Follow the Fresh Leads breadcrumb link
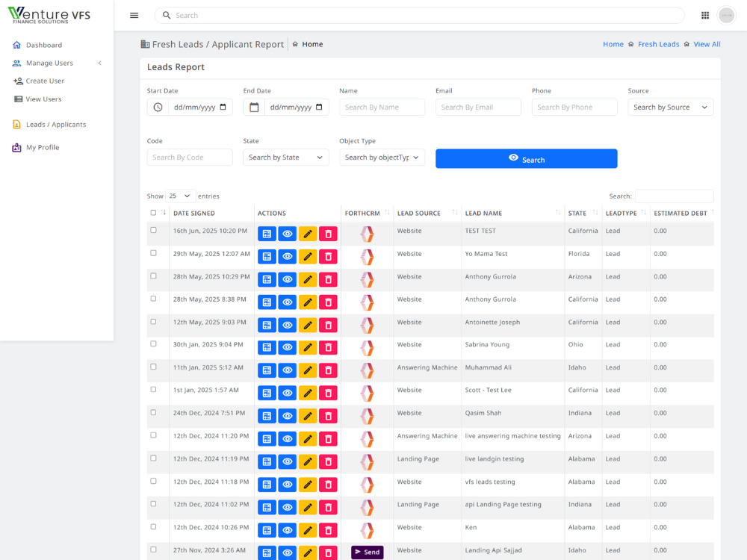The width and height of the screenshot is (747, 560). tap(658, 44)
